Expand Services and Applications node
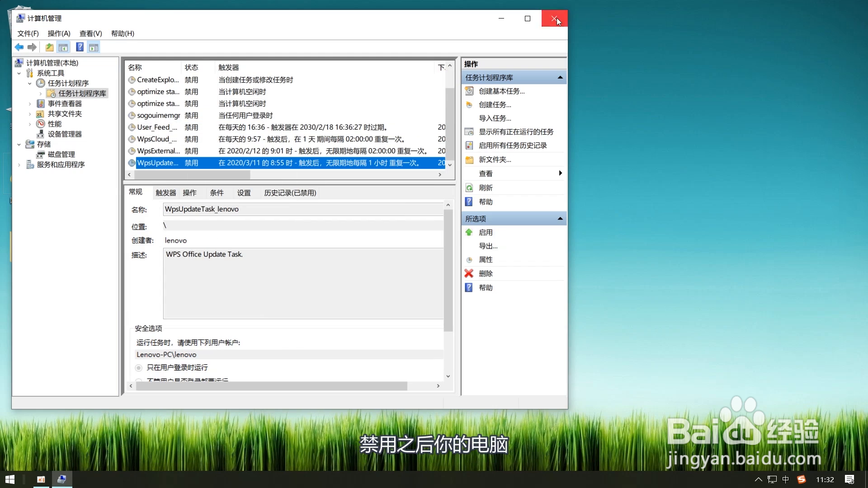The width and height of the screenshot is (868, 488). tap(19, 165)
